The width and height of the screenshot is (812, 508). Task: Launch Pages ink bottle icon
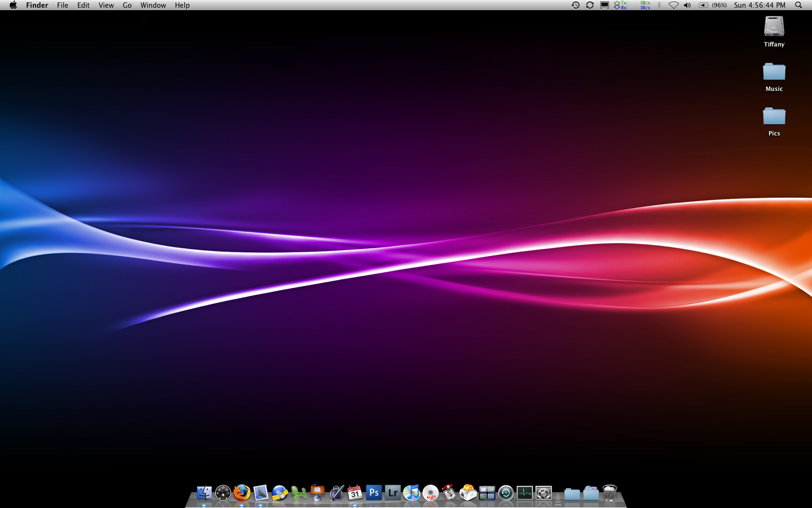tap(336, 493)
